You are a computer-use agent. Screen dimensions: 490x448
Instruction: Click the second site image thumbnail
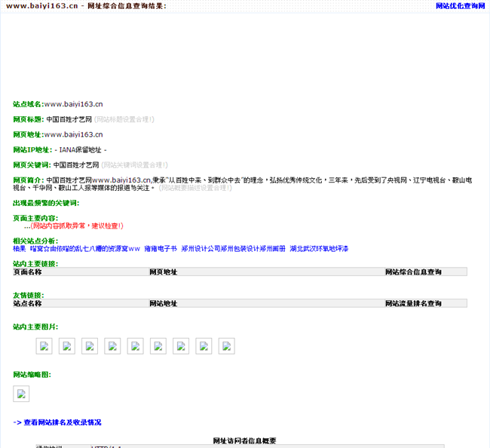68,346
